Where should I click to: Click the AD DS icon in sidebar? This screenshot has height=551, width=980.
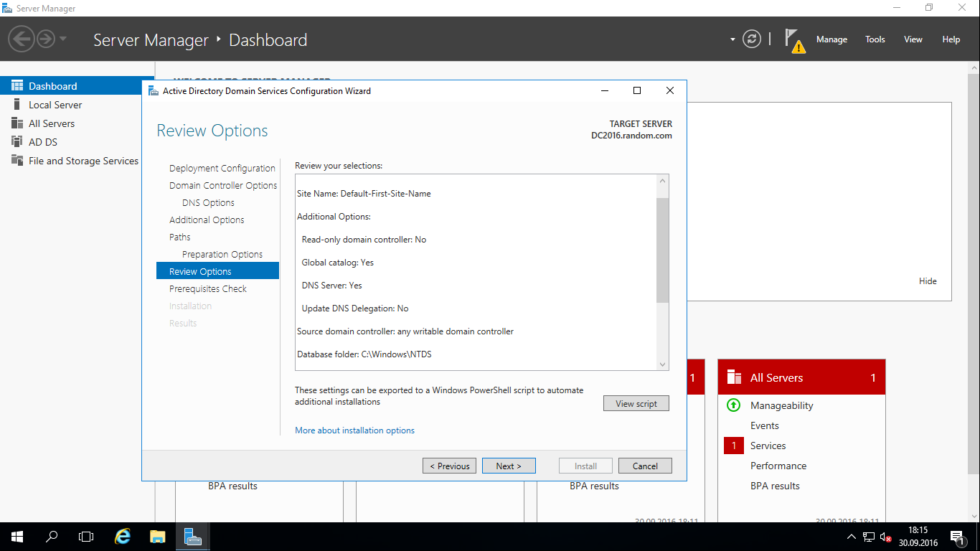point(17,141)
